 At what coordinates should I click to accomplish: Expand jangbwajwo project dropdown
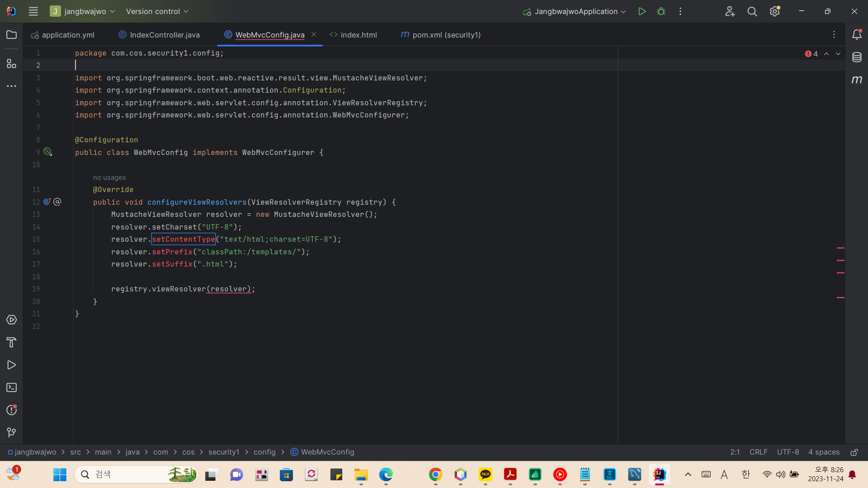pos(83,11)
